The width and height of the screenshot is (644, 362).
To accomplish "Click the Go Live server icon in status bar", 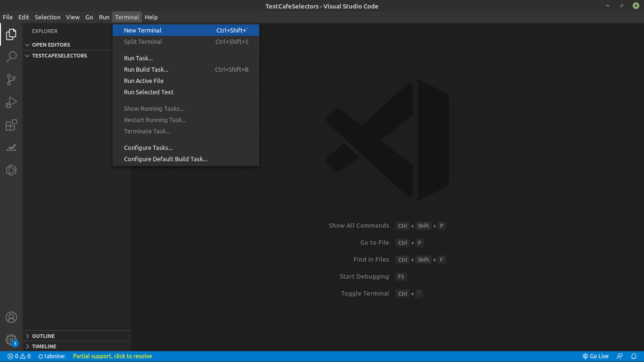I will [x=595, y=356].
